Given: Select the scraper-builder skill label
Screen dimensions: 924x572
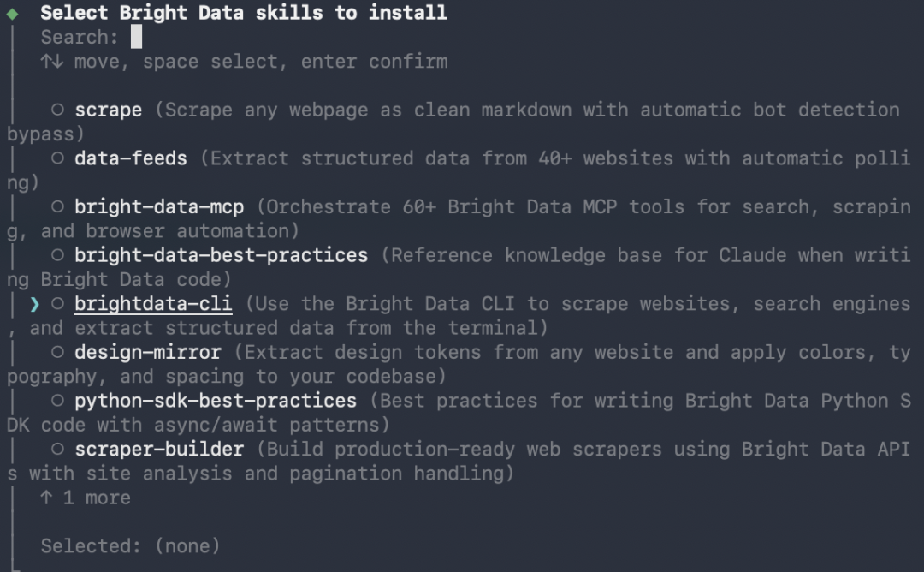Looking at the screenshot, I should point(159,450).
